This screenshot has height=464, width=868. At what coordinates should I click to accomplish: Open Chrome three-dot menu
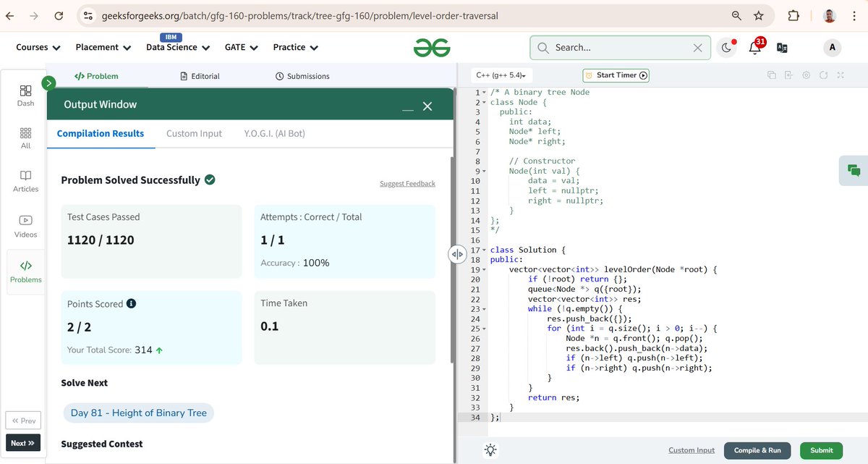click(855, 15)
